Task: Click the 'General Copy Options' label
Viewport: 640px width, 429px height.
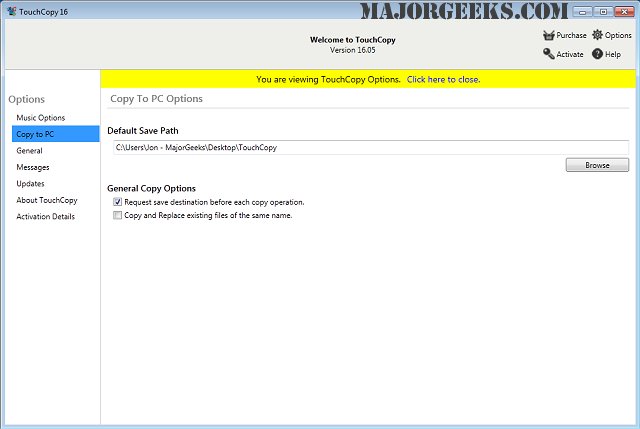Action: pos(151,189)
